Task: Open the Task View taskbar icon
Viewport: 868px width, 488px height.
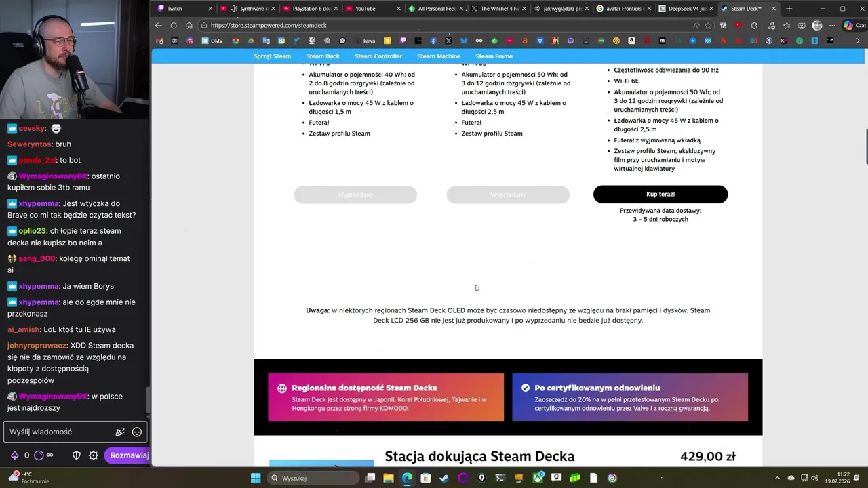Action: click(370, 478)
